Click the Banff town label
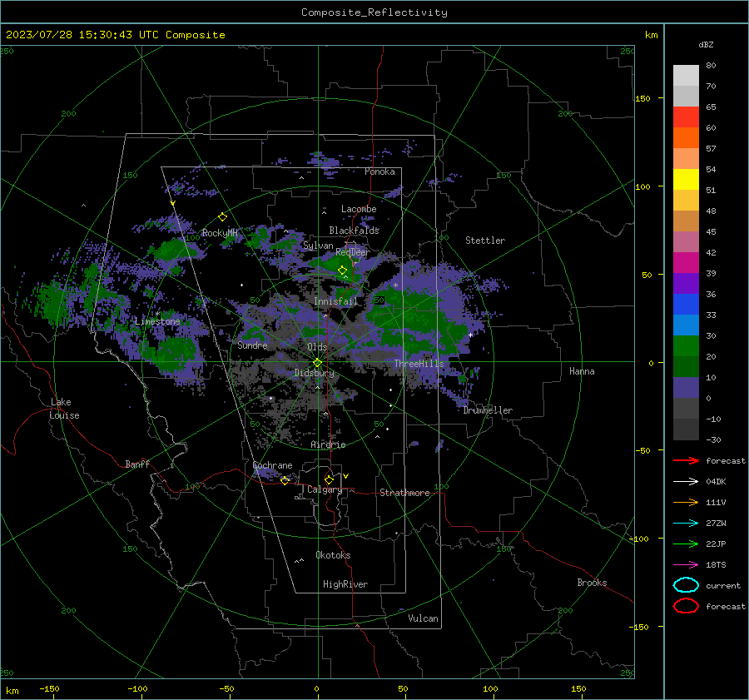Viewport: 749px width, 700px height. (x=137, y=464)
